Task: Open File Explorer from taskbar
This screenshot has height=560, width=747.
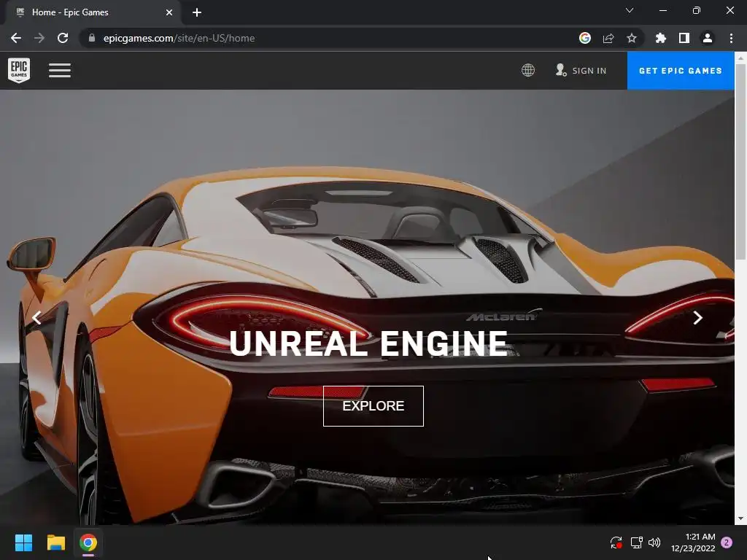Action: point(55,542)
